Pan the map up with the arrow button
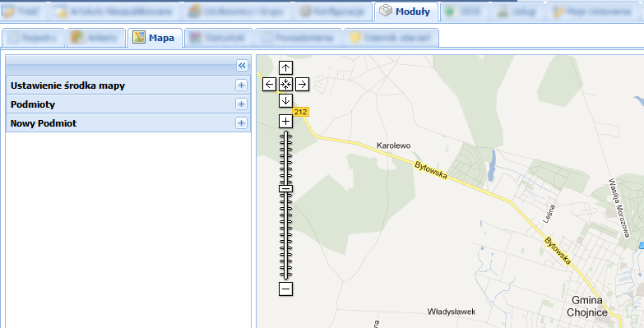This screenshot has height=328, width=644. click(285, 67)
